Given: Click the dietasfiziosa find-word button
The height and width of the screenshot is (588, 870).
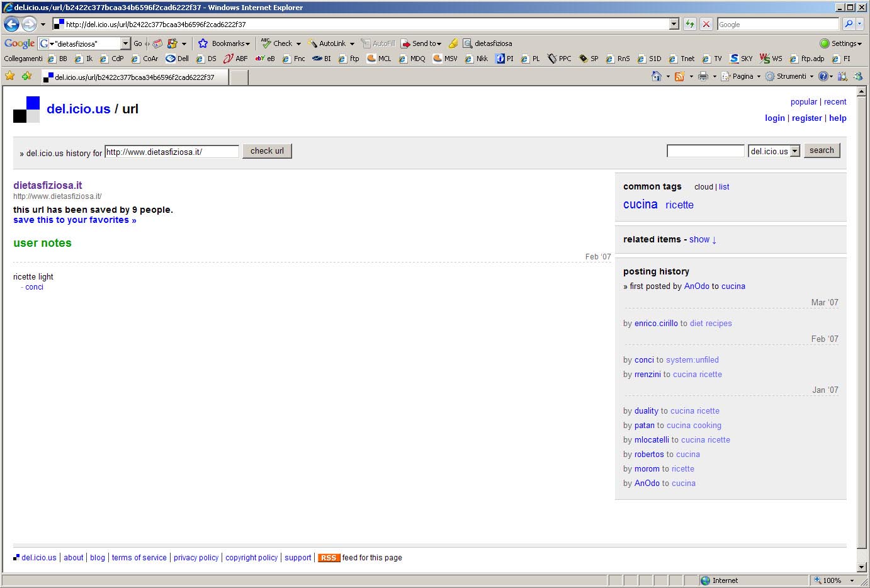Looking at the screenshot, I should point(487,43).
